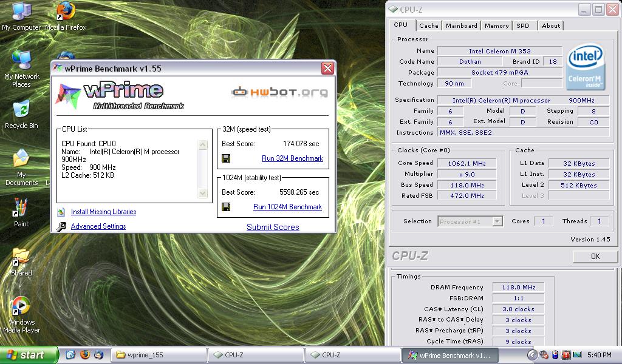
Task: Switch to the Cache tab in CPU-Z
Action: click(x=429, y=25)
